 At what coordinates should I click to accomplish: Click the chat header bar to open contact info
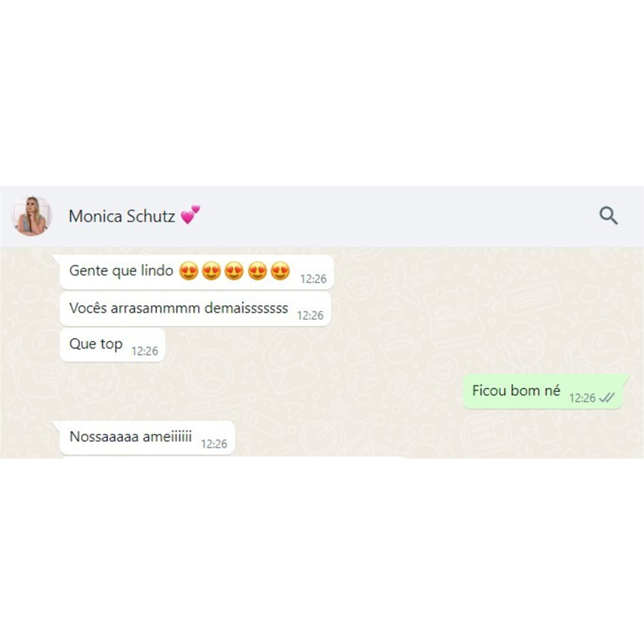point(322,216)
